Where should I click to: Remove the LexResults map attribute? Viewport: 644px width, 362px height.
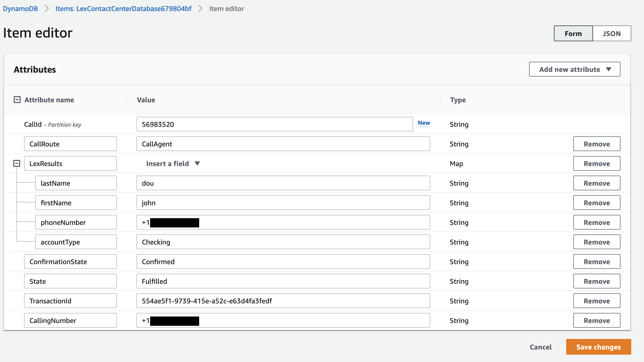pos(596,164)
